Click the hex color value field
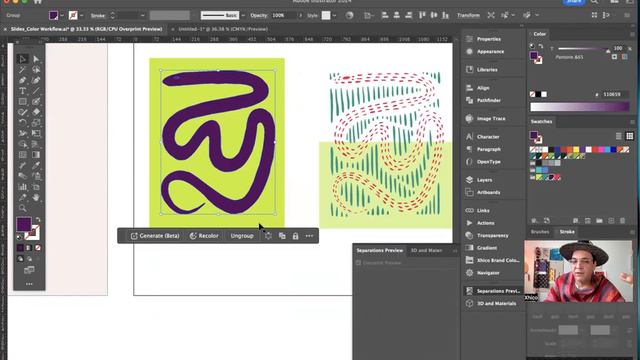 pyautogui.click(x=615, y=94)
